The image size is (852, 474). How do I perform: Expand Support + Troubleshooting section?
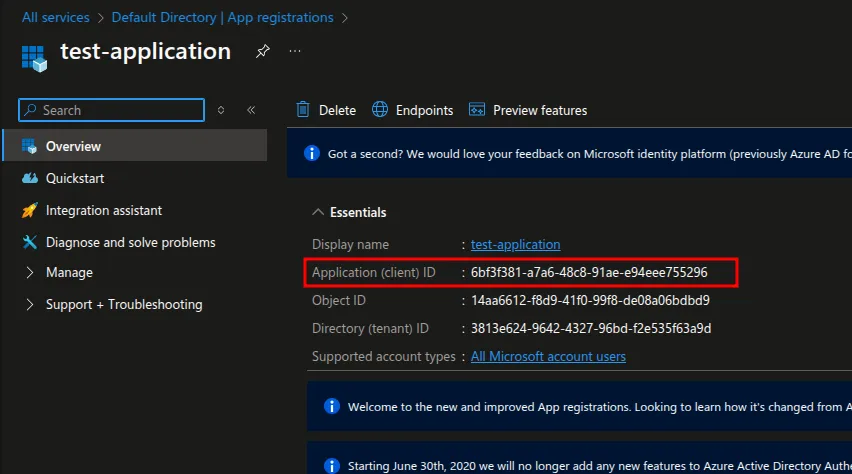tap(30, 304)
